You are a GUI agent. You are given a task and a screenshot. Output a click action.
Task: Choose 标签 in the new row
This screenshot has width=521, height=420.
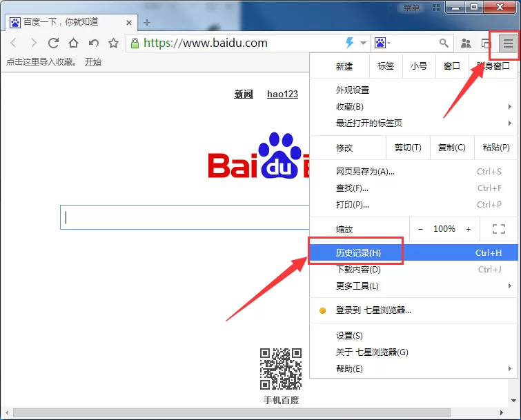[x=386, y=66]
